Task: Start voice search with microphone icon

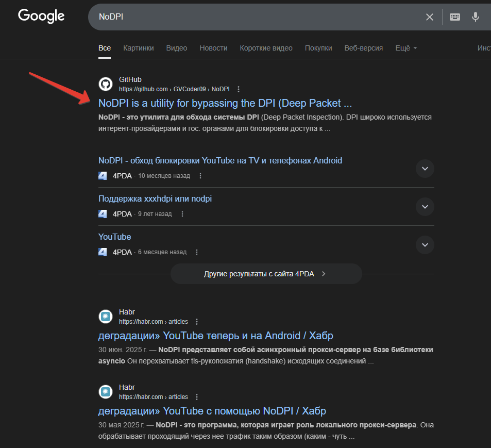Action: (x=476, y=17)
